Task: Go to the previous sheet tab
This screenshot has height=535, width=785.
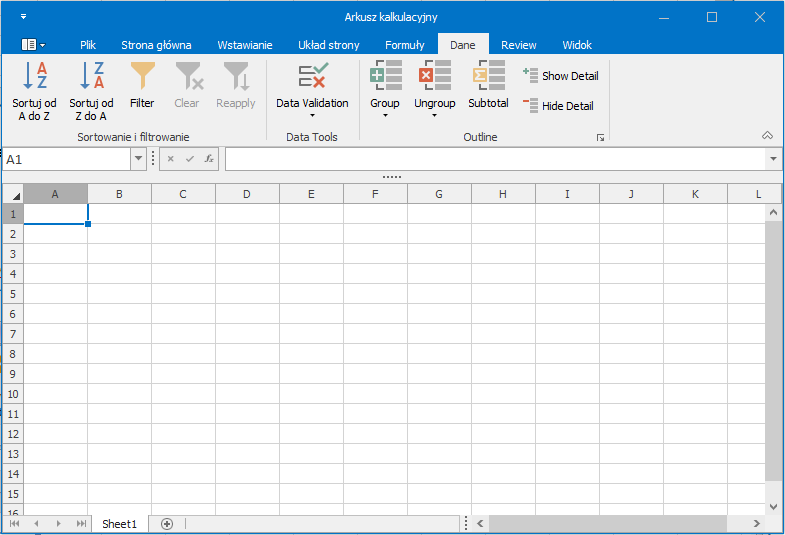Action: [37, 523]
